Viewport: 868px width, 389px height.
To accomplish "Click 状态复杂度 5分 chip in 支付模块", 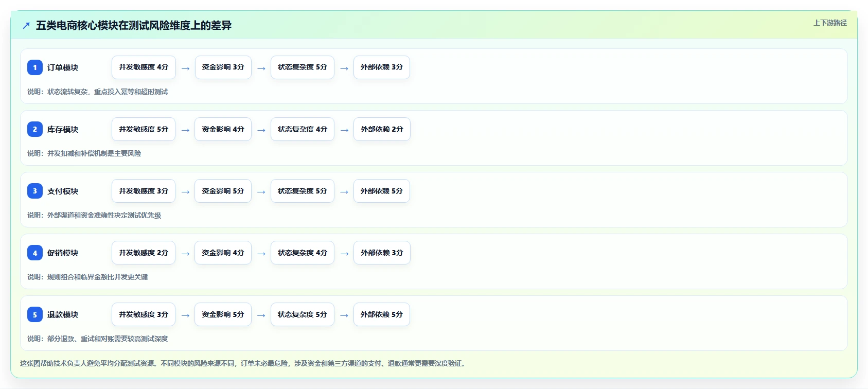I will [303, 191].
